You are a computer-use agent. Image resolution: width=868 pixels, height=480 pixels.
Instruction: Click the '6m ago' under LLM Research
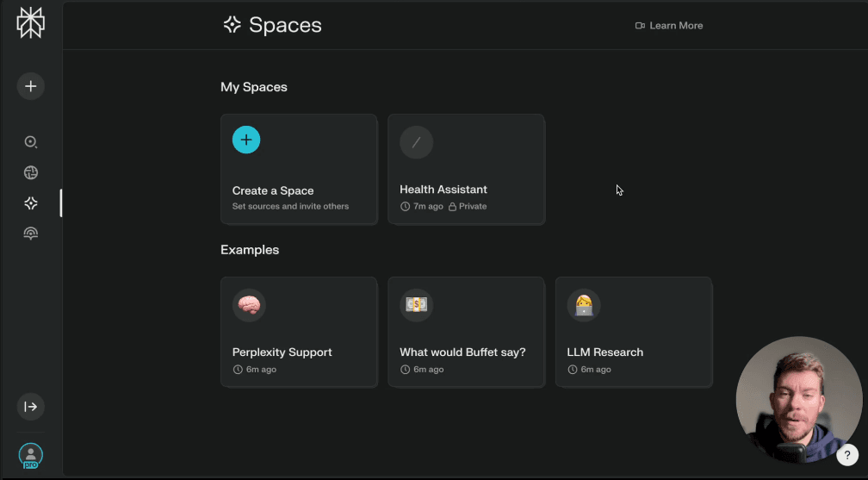pyautogui.click(x=596, y=369)
